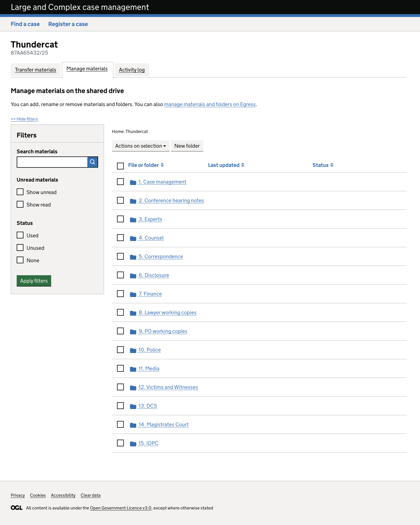
Task: Focus the Search materials text field
Action: point(52,162)
